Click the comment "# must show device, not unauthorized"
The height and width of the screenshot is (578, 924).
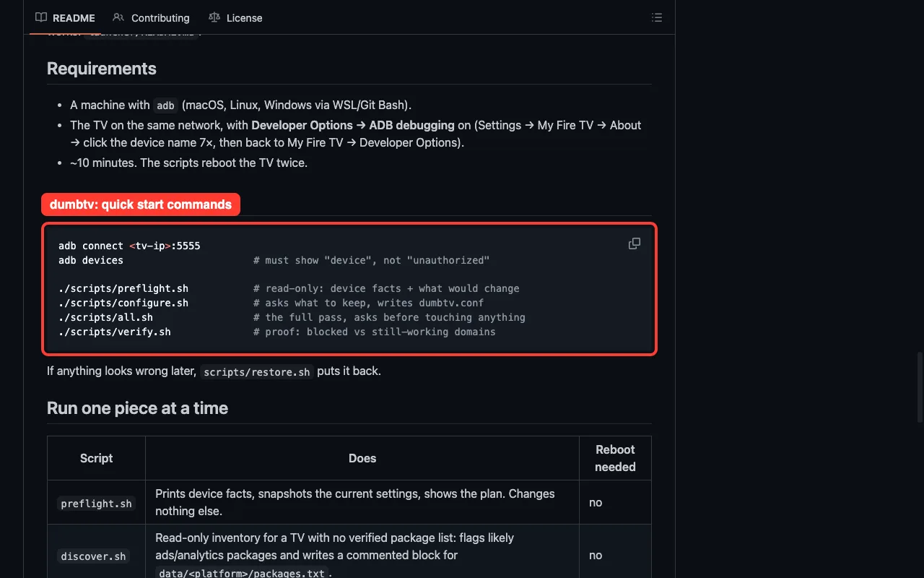point(372,260)
